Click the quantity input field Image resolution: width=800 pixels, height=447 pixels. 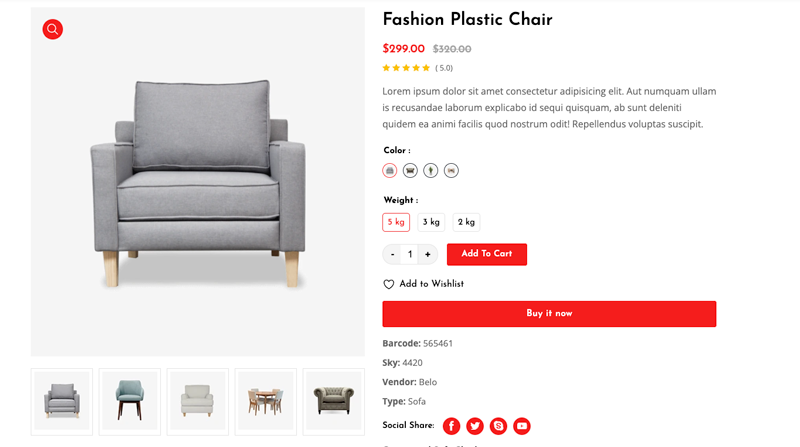coord(410,254)
